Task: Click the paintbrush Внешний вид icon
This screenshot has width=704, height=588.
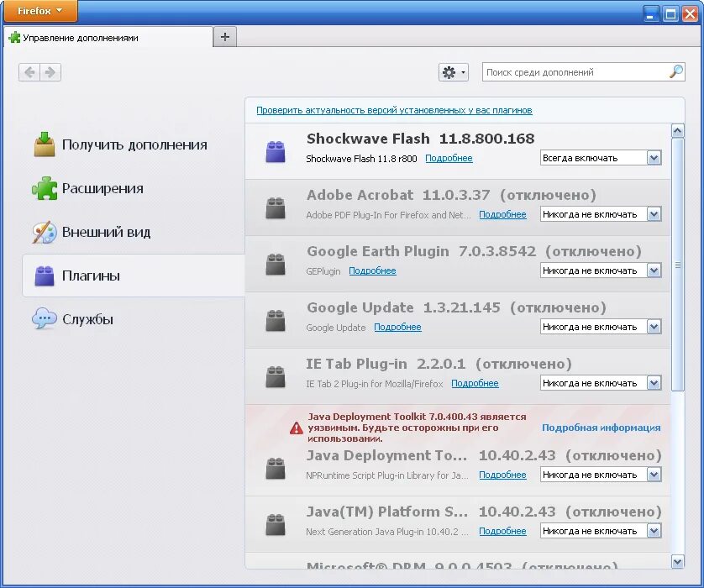Action: point(45,232)
